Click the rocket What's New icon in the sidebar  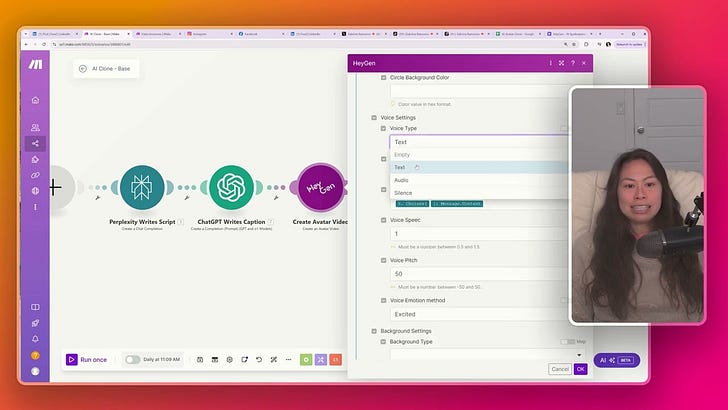[x=35, y=323]
